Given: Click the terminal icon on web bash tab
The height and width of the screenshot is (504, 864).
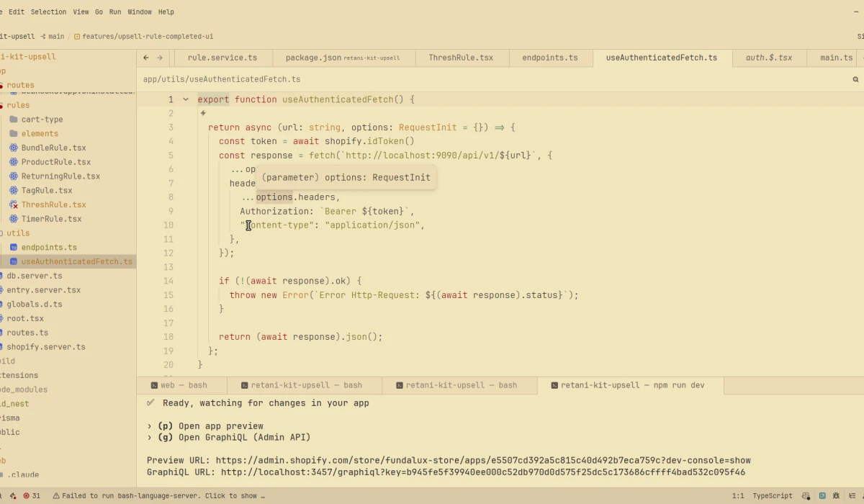Looking at the screenshot, I should click(154, 385).
